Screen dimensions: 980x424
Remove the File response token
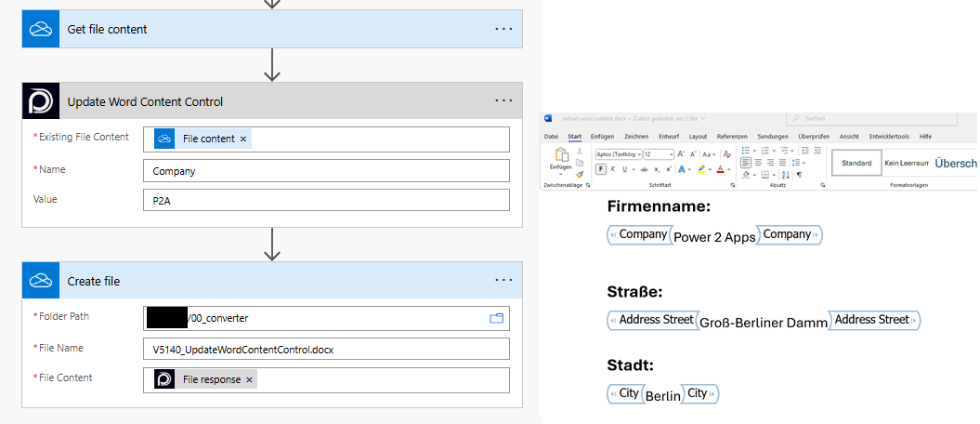[x=249, y=379]
